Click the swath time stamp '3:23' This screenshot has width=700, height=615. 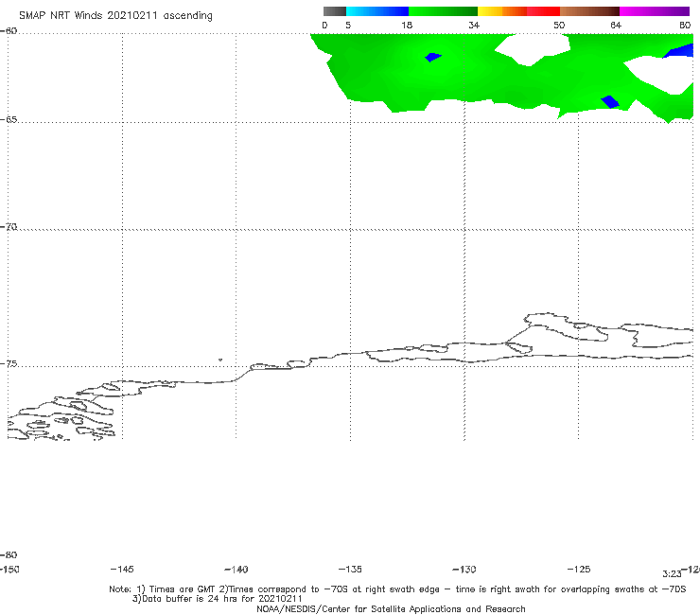coord(672,574)
